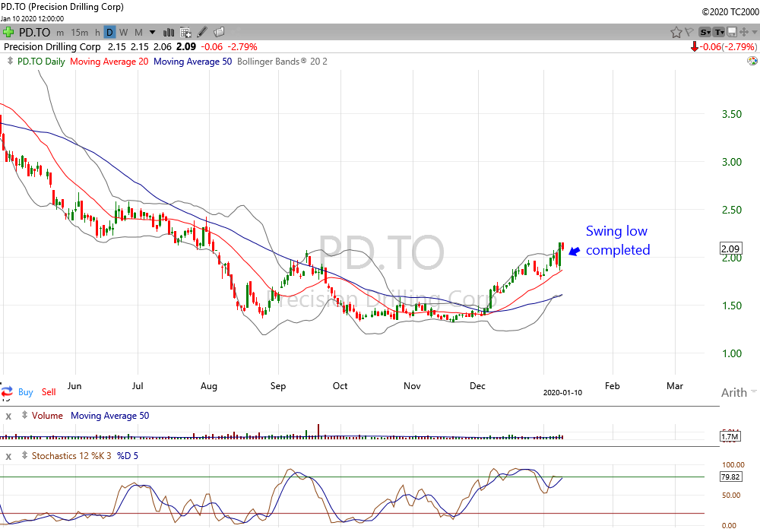Click the red down-arrow price change indicator

tap(695, 47)
